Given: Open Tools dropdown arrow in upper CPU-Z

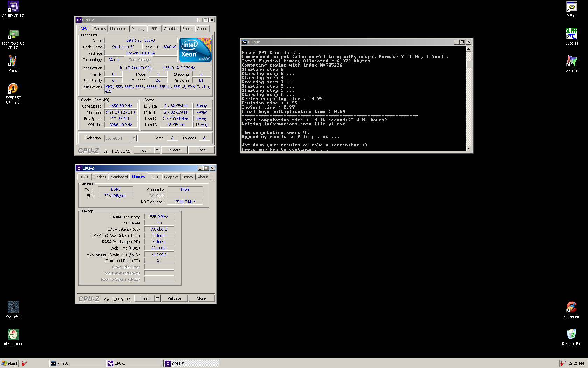Looking at the screenshot, I should point(157,150).
